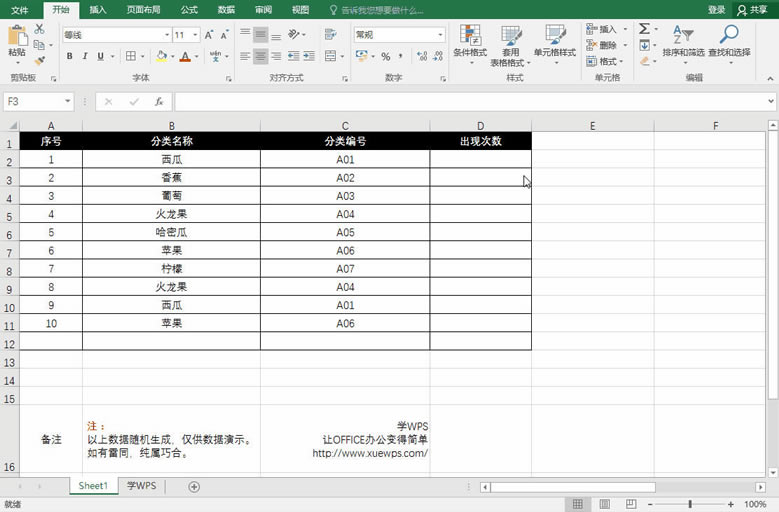The height and width of the screenshot is (512, 779).
Task: Click the Borders icon
Action: (131, 56)
